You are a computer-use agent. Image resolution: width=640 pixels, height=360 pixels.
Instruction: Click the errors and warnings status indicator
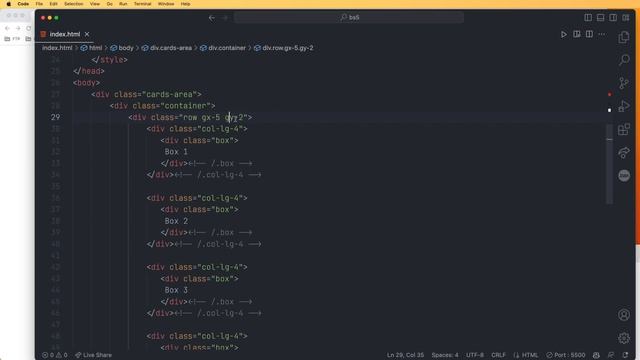55,355
